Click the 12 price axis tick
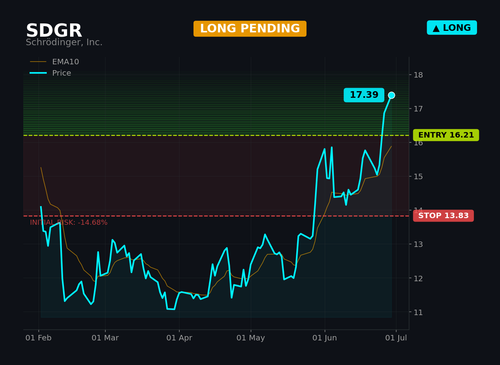 pos(418,278)
